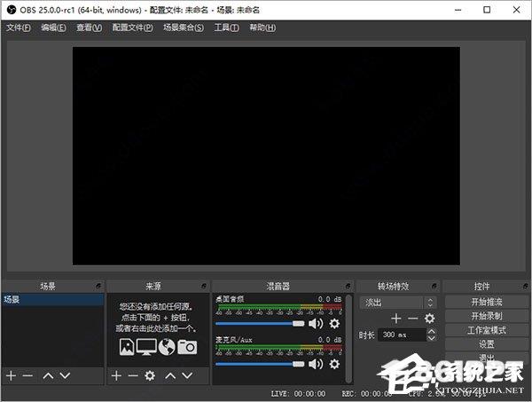Remove source with minus icon
The image size is (532, 402).
point(133,375)
